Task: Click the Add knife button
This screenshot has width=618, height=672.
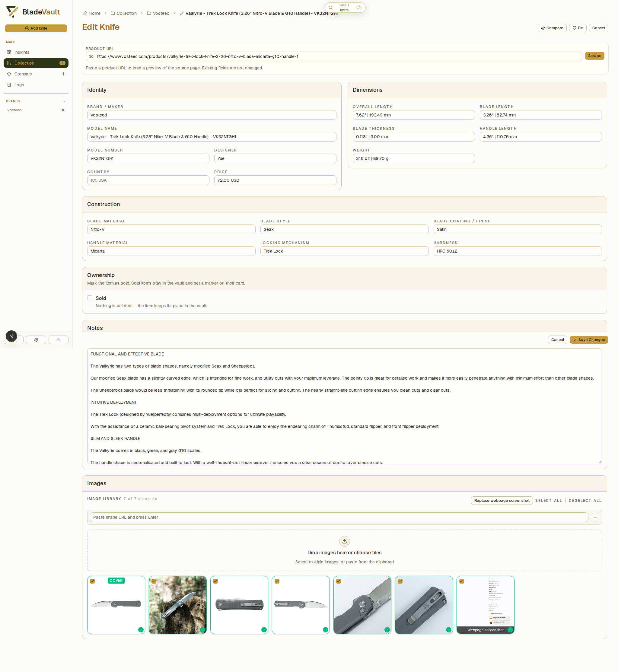Action: click(x=36, y=28)
